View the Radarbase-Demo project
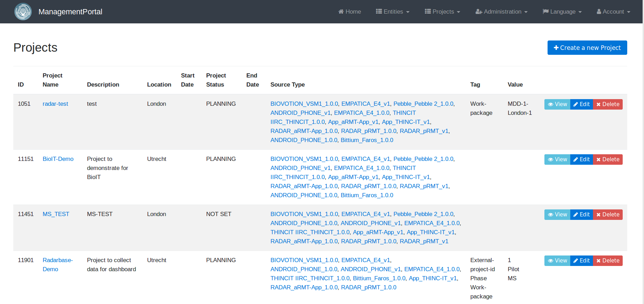644x304 pixels. 557,261
